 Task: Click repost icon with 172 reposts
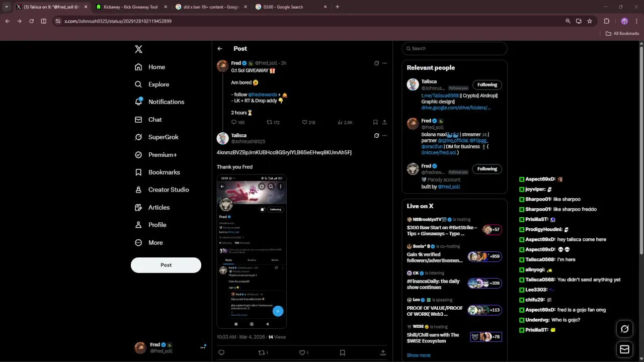point(269,122)
